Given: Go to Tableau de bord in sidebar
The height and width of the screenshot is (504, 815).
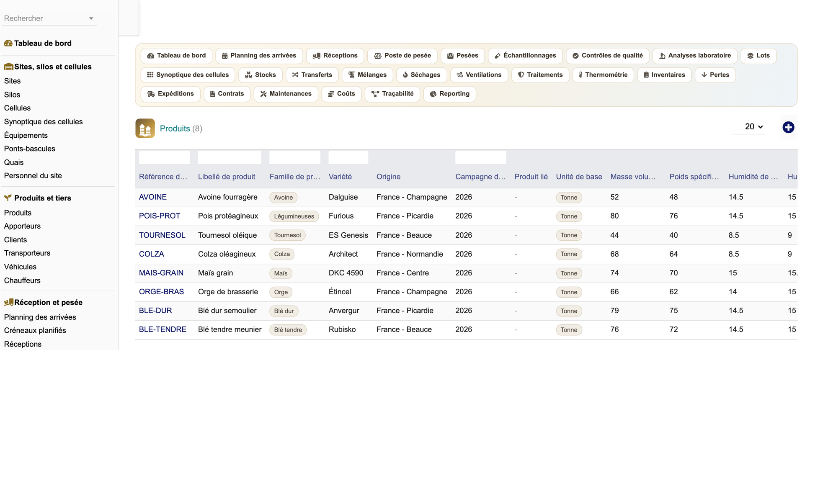Looking at the screenshot, I should pos(38,43).
